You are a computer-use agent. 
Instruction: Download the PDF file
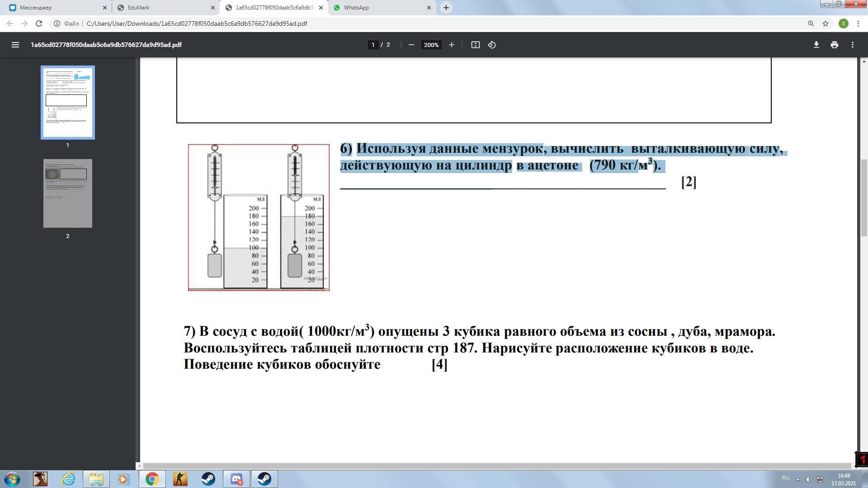coord(816,45)
